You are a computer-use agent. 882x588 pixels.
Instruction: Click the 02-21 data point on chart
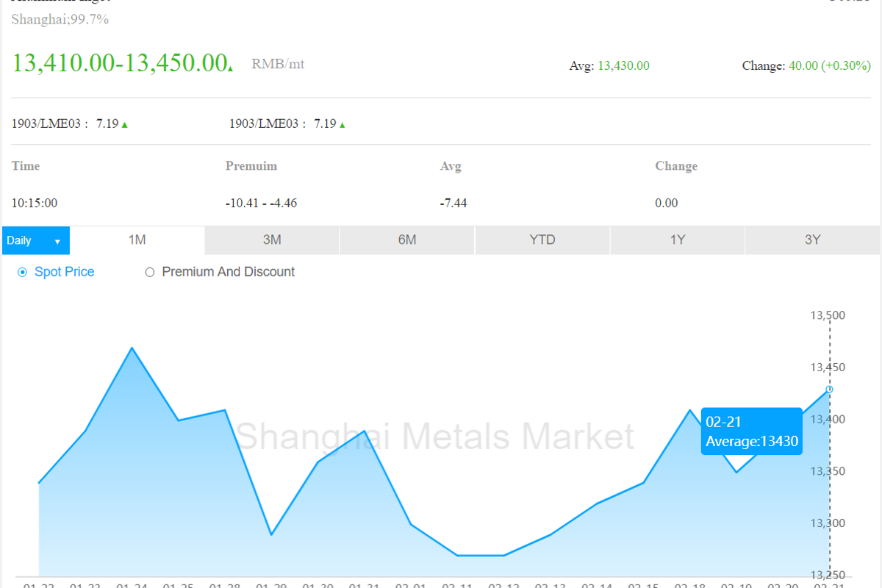click(x=830, y=389)
